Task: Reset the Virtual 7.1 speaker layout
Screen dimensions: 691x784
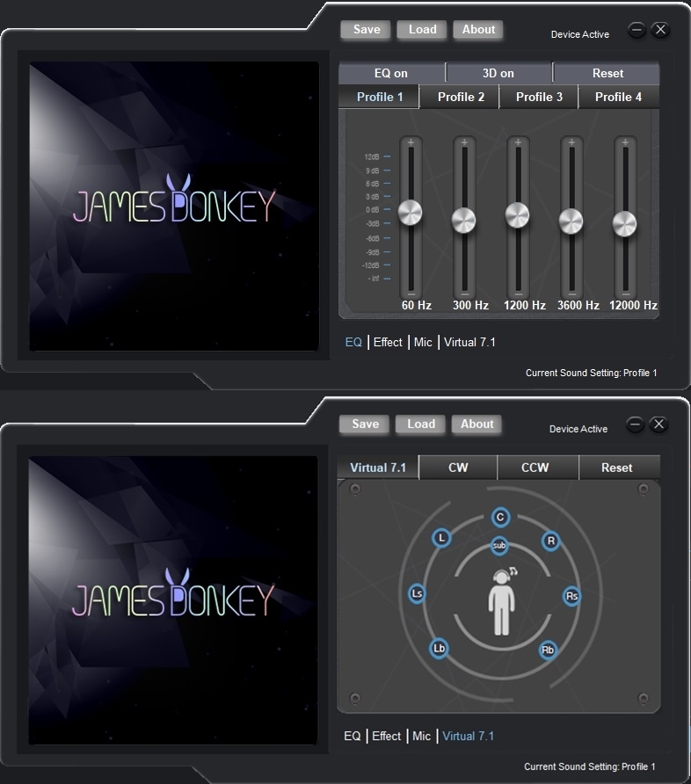Action: tap(620, 468)
